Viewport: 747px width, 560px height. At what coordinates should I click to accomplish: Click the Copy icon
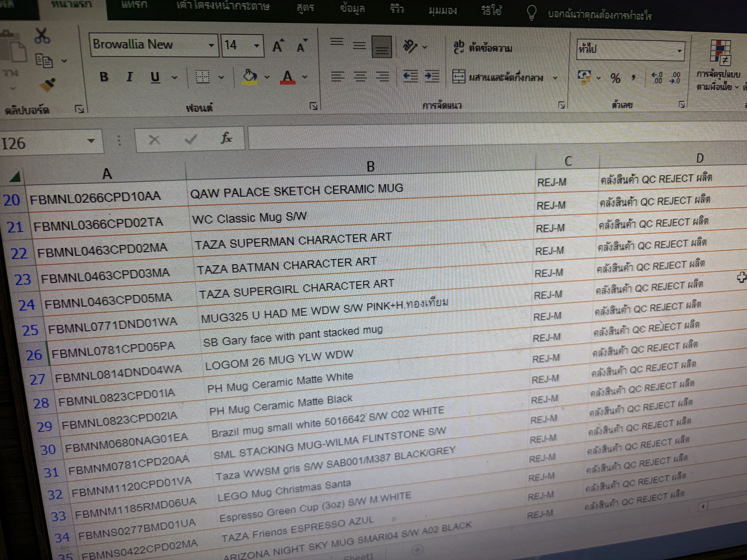[x=44, y=61]
